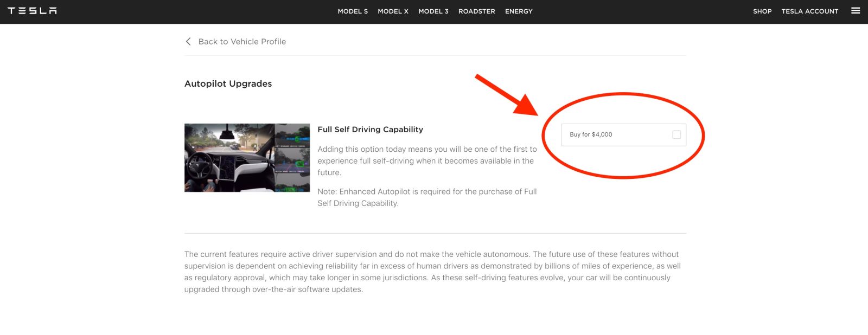Check the Buy for $4,000 checkbox
Image resolution: width=868 pixels, height=335 pixels.
pyautogui.click(x=676, y=135)
